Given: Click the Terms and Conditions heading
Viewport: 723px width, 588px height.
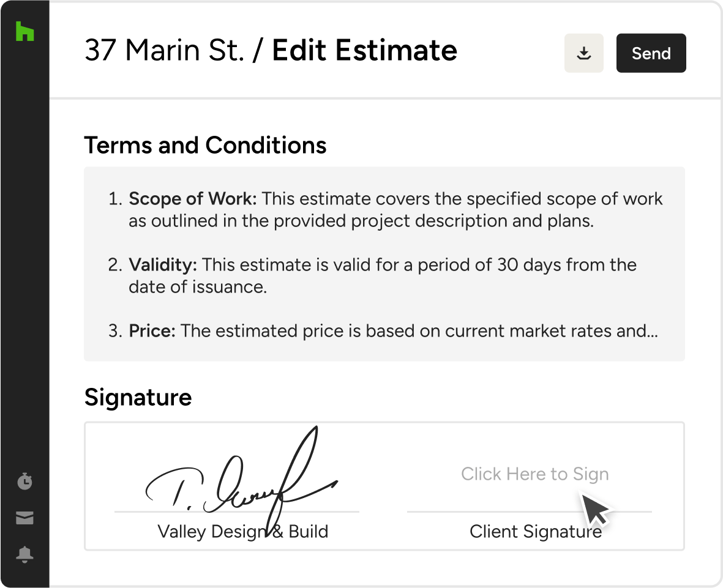Looking at the screenshot, I should 205,145.
